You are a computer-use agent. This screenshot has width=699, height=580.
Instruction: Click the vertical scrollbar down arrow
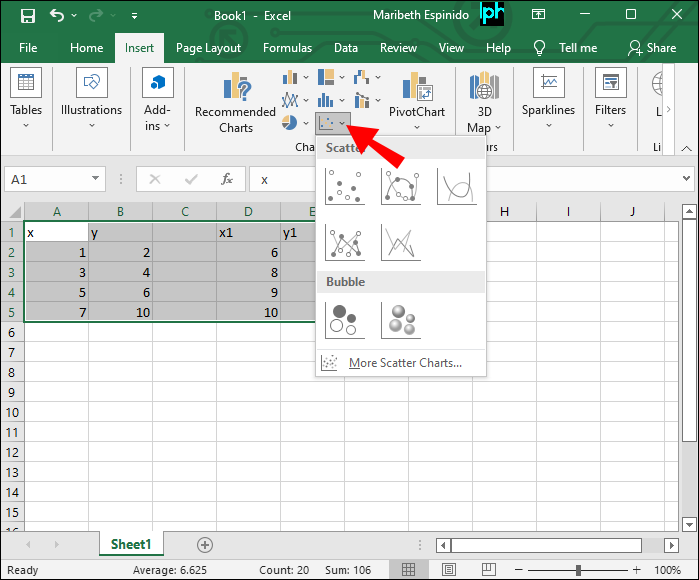coord(689,524)
